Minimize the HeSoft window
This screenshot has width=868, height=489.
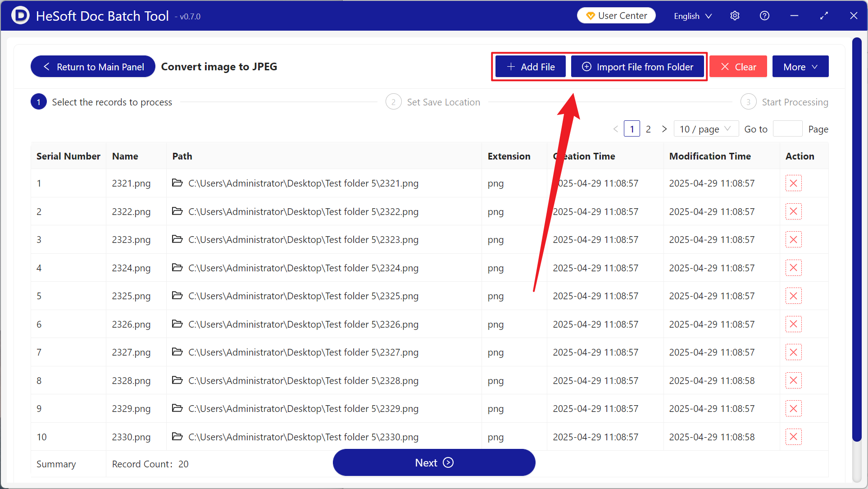click(x=794, y=16)
